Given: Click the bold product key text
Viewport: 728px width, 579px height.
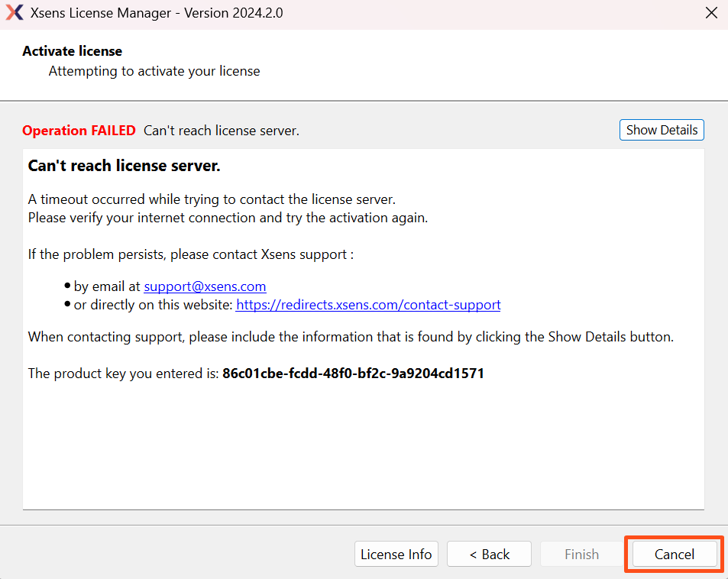Looking at the screenshot, I should coord(353,374).
